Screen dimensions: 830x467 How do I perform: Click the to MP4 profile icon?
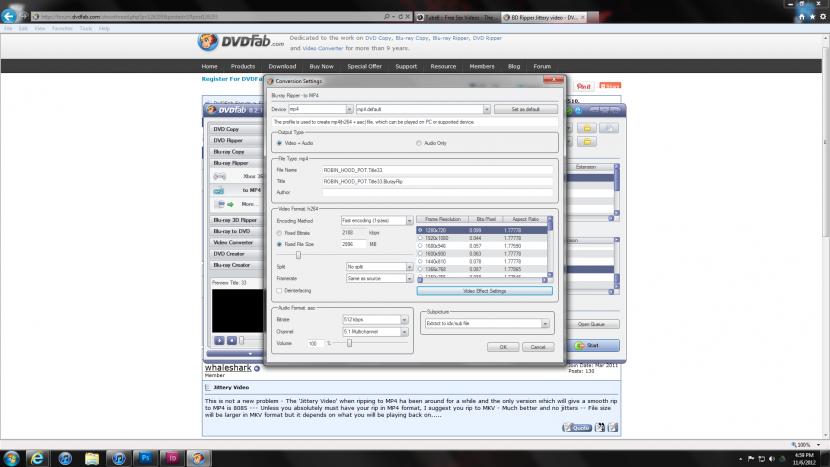219,191
